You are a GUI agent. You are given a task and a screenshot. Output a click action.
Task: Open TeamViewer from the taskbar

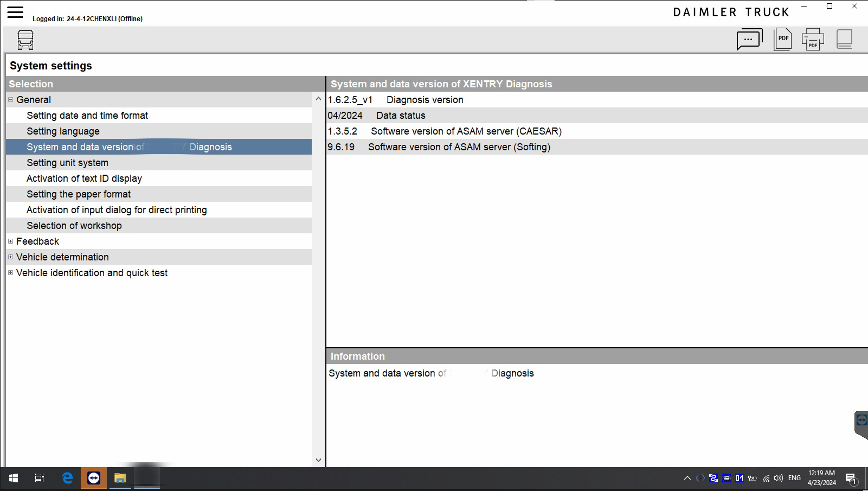coord(94,478)
